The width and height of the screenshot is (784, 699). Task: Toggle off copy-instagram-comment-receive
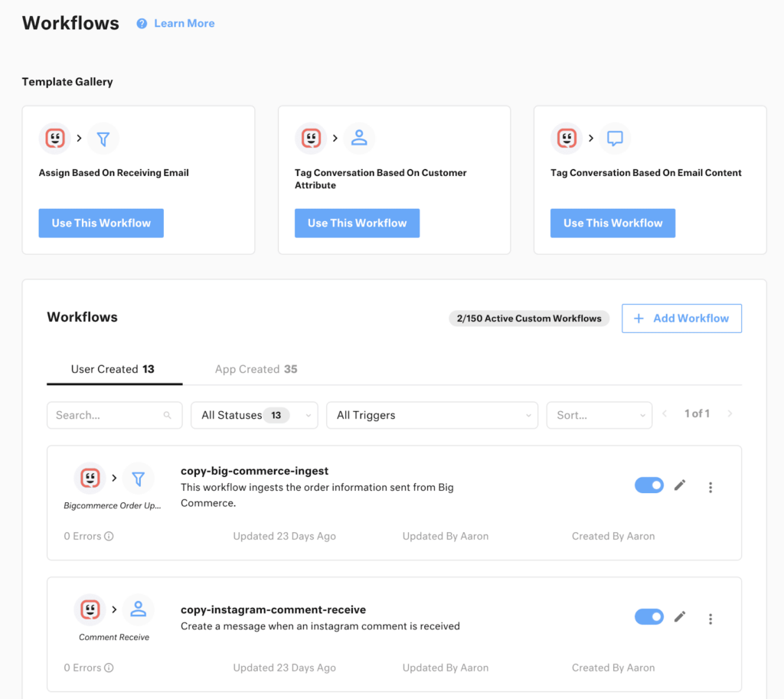tap(648, 616)
